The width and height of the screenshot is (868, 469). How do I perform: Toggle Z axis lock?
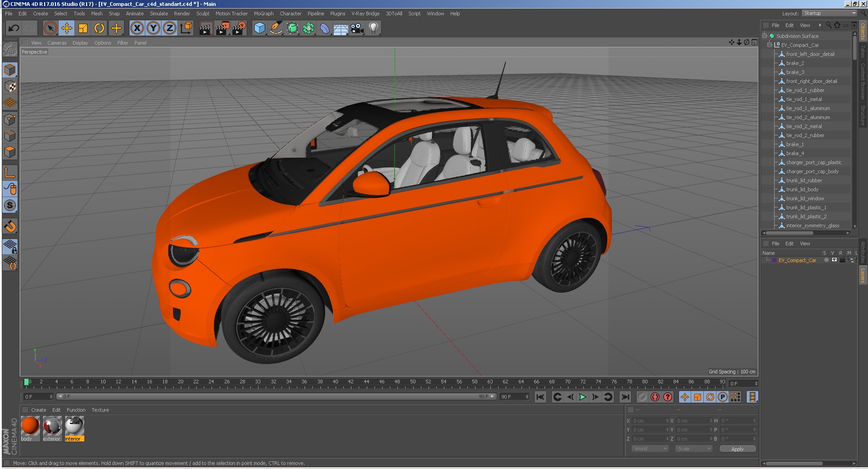(x=170, y=28)
